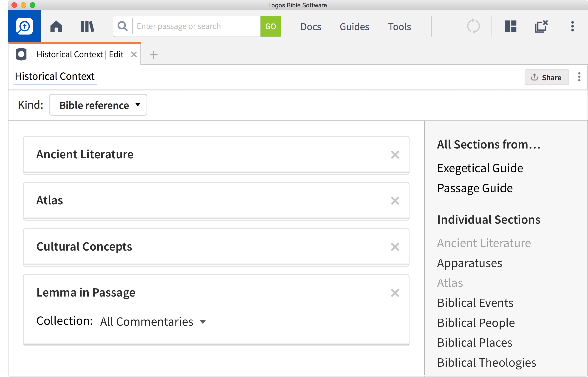Remove the Lemma in Passage section card
This screenshot has height=377, width=588.
(x=395, y=293)
